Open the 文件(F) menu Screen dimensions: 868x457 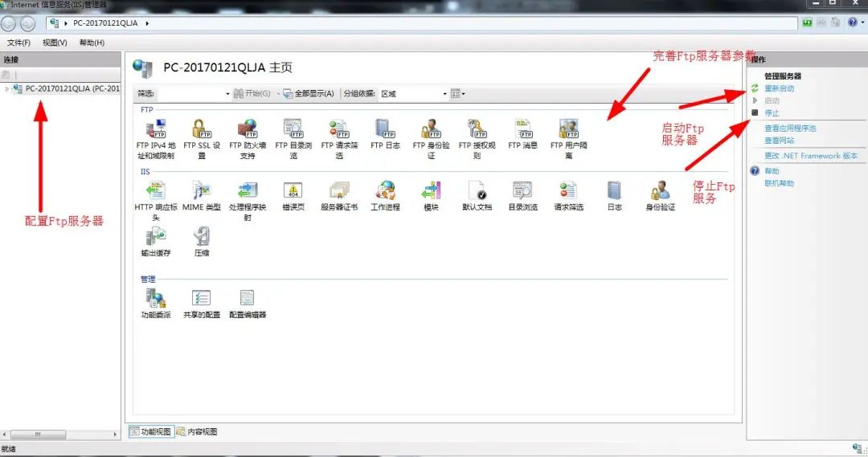tap(18, 43)
